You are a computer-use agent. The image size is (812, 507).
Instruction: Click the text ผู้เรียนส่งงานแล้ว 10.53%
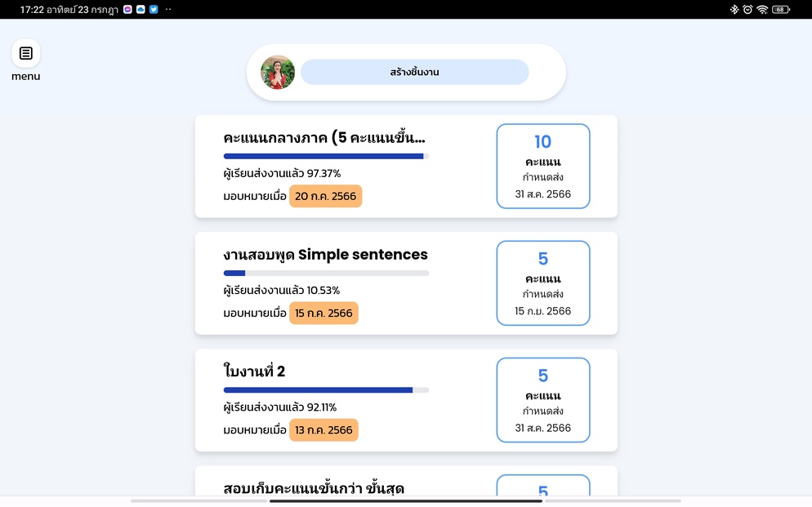[282, 290]
